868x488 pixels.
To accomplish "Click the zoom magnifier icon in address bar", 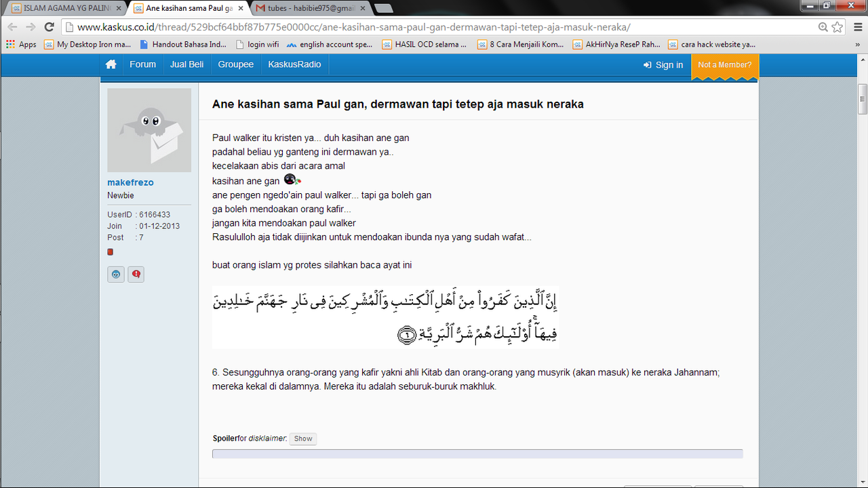I will click(x=823, y=27).
